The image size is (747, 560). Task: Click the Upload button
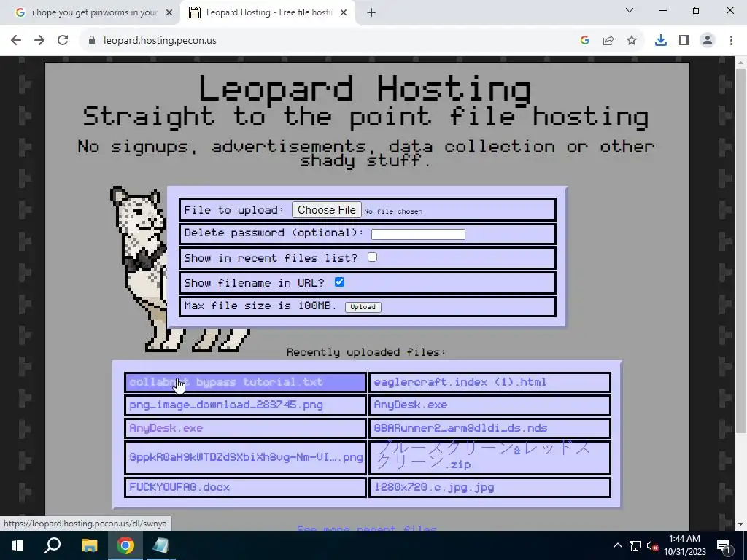[x=363, y=307]
